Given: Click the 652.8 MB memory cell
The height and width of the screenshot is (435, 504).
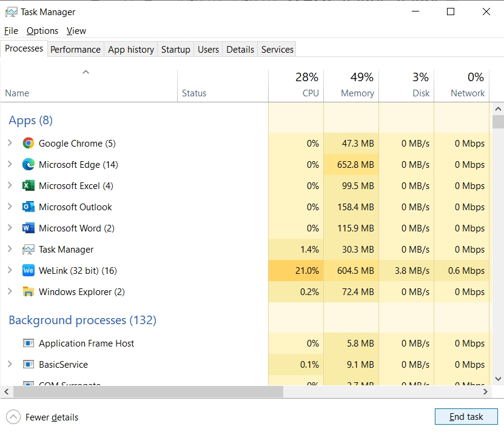Looking at the screenshot, I should pos(351,164).
